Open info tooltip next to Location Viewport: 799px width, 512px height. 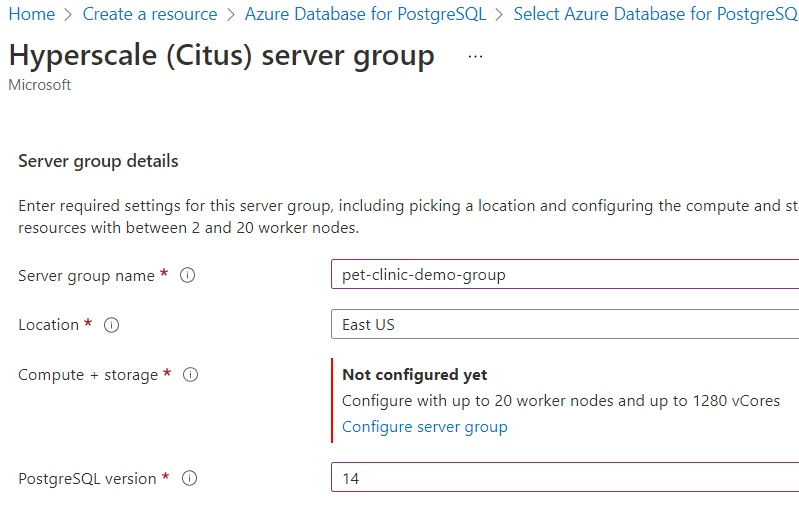pos(112,325)
